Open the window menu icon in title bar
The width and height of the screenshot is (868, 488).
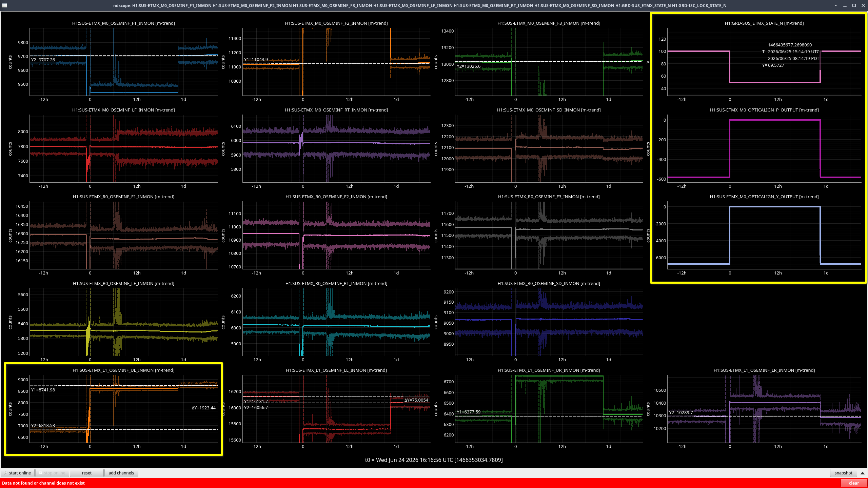click(4, 5)
